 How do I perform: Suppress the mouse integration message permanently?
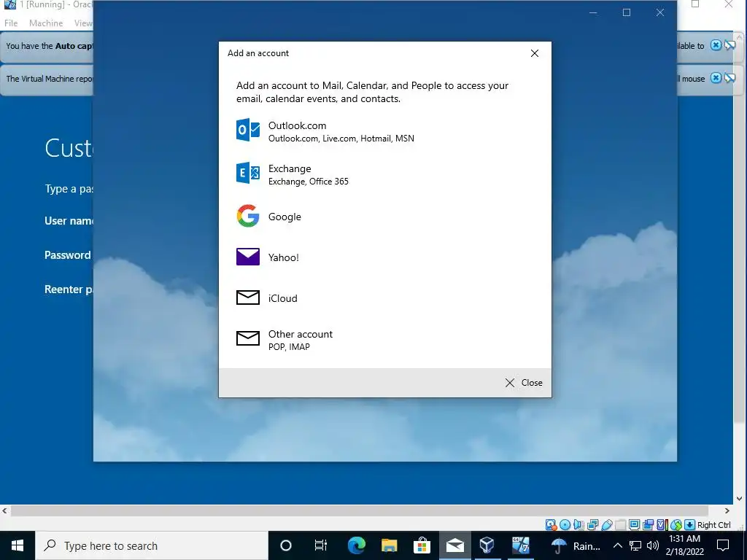(729, 78)
